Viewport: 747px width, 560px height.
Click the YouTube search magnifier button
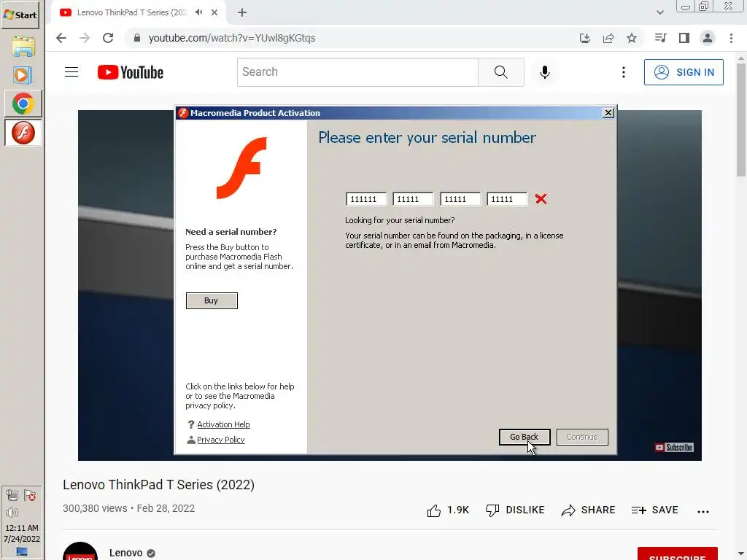[500, 72]
